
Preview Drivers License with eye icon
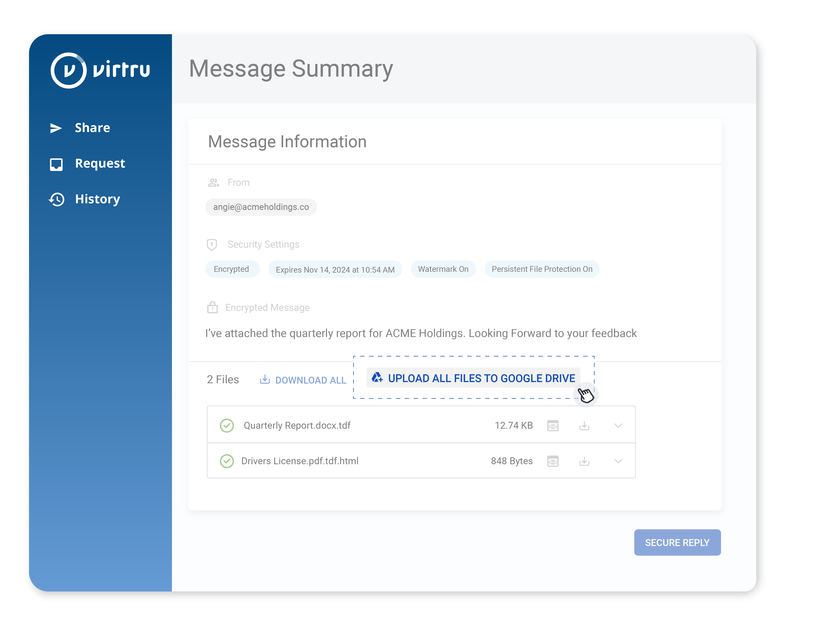pyautogui.click(x=553, y=461)
